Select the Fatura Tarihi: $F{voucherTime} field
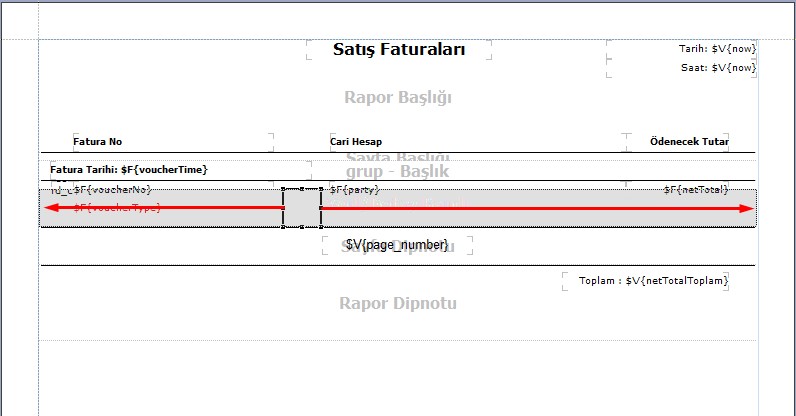Viewport: 796px width, 416px height. pyautogui.click(x=129, y=170)
